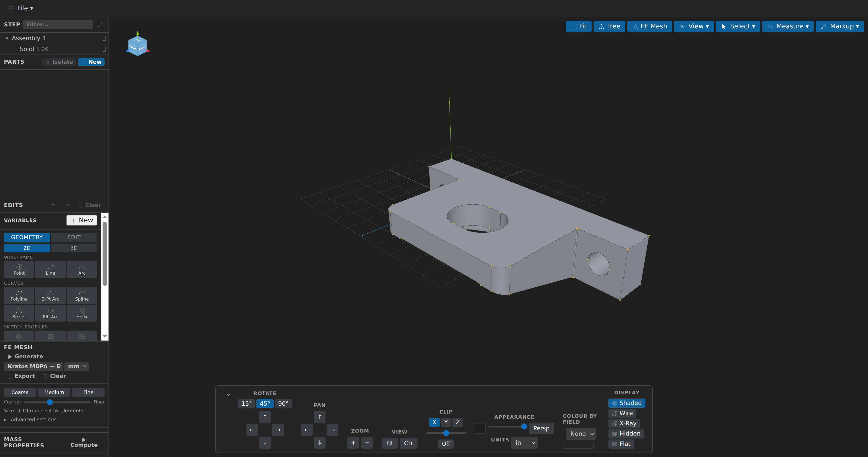Screen dimensions: 868x457
Task: Choose the Polyline curve tool
Action: point(19,295)
